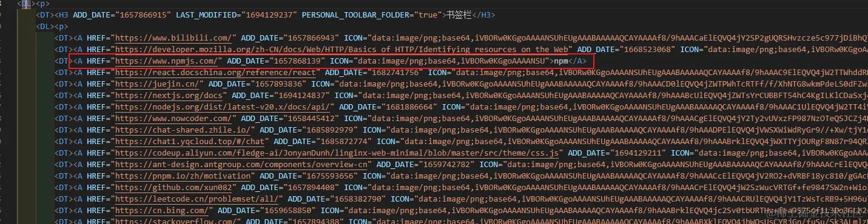868x224 pixels.
Task: Click the ADD_DATE value 1659742782
Action: pos(443,164)
